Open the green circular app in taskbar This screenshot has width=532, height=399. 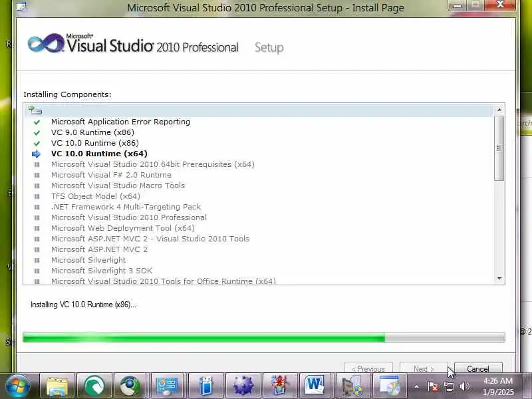[x=94, y=386]
